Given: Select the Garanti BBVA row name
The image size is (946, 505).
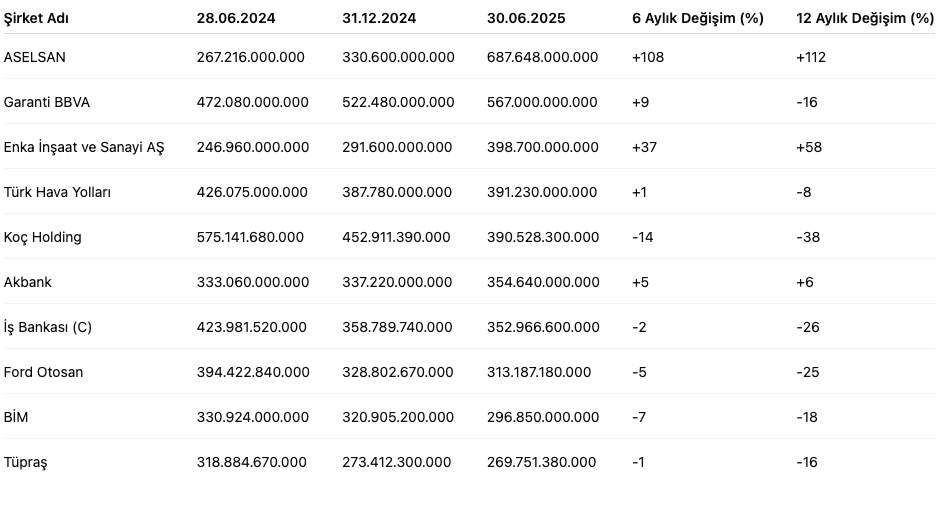Looking at the screenshot, I should pos(47,102).
